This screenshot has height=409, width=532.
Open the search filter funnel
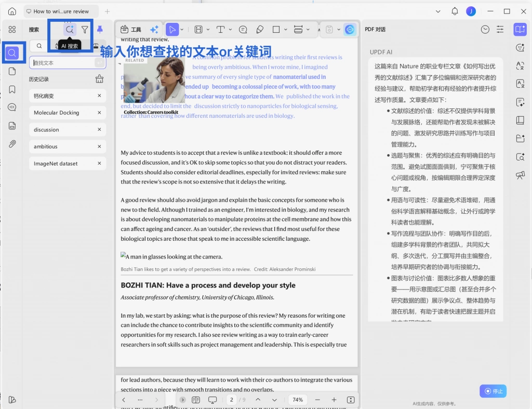85,30
